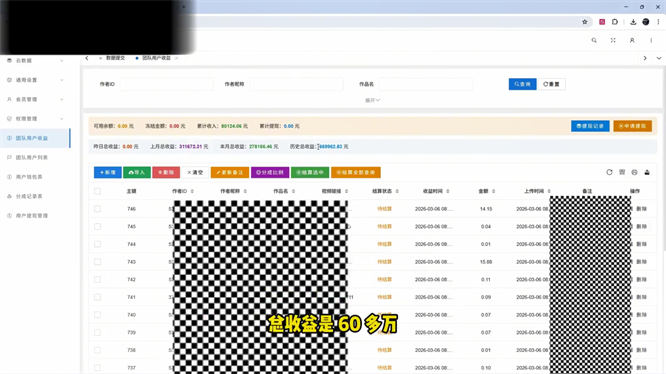The image size is (666, 374).
Task: Open the browser downloads icon
Action: pyautogui.click(x=633, y=22)
